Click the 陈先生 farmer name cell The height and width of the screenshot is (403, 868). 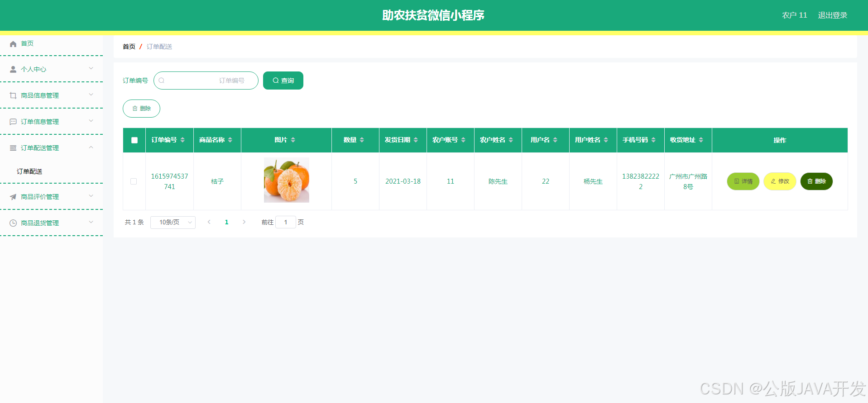[498, 181]
